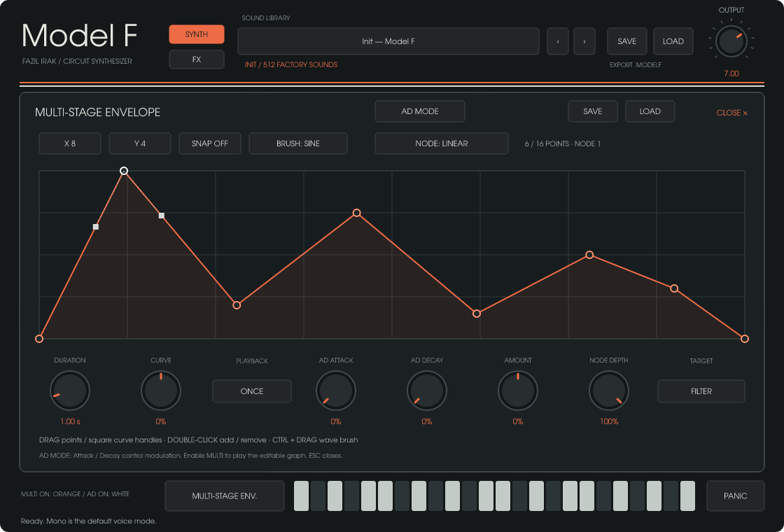This screenshot has height=532, width=784.
Task: Switch to the FX tab
Action: 197,59
